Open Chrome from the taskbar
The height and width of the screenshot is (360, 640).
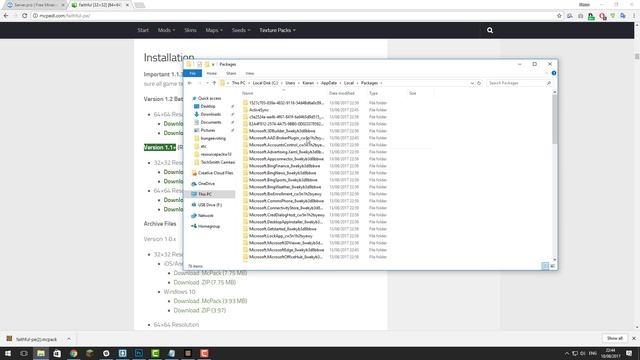click(x=73, y=353)
